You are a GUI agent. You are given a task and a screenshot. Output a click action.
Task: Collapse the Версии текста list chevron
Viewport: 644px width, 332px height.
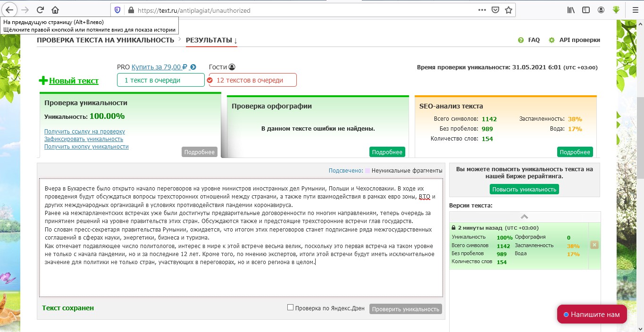point(524,216)
